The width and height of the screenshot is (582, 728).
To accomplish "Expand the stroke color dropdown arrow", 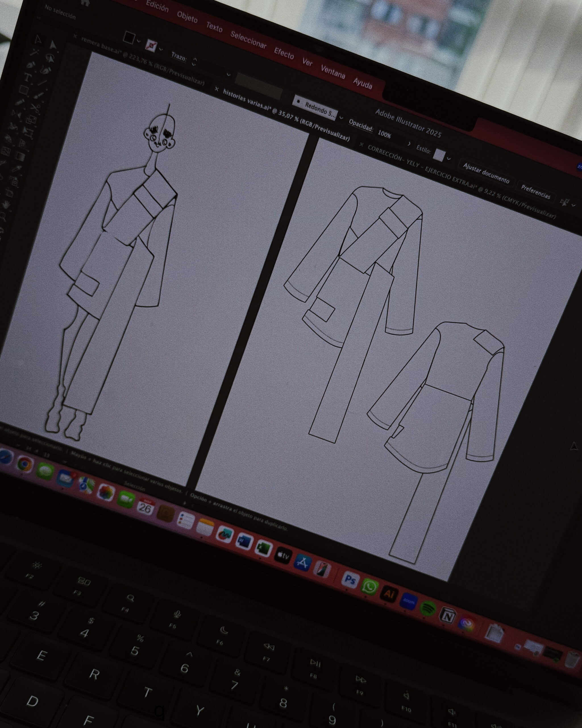I will coord(161,49).
